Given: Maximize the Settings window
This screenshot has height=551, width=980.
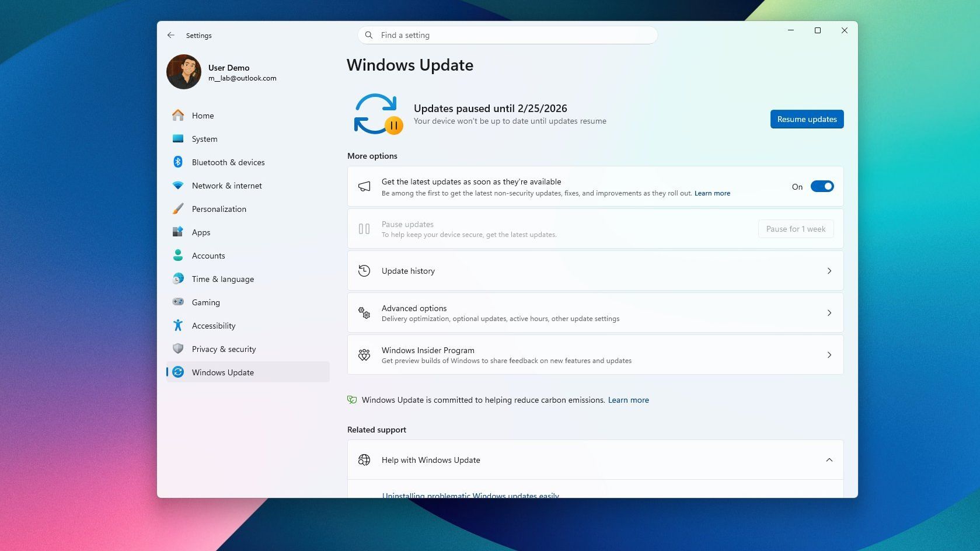Looking at the screenshot, I should tap(818, 30).
